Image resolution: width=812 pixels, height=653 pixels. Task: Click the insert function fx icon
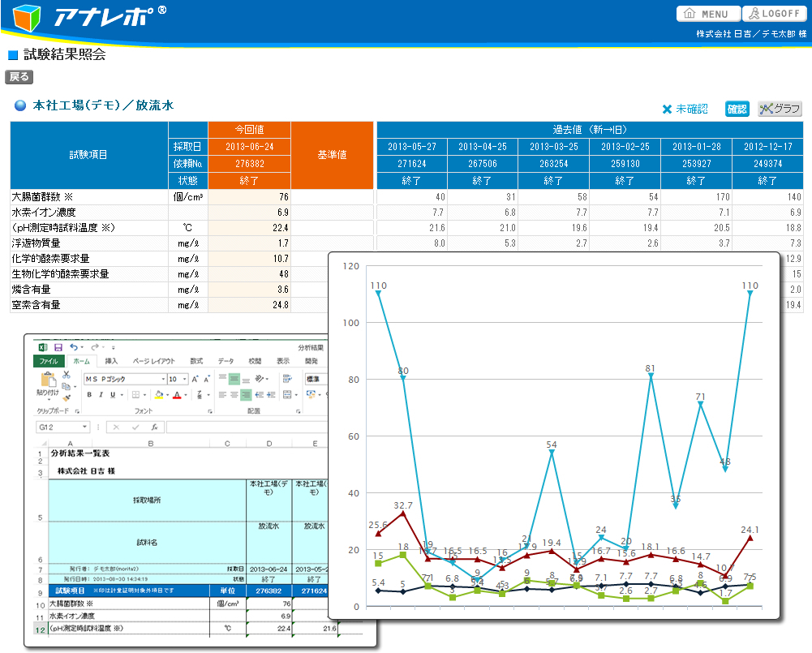[154, 427]
